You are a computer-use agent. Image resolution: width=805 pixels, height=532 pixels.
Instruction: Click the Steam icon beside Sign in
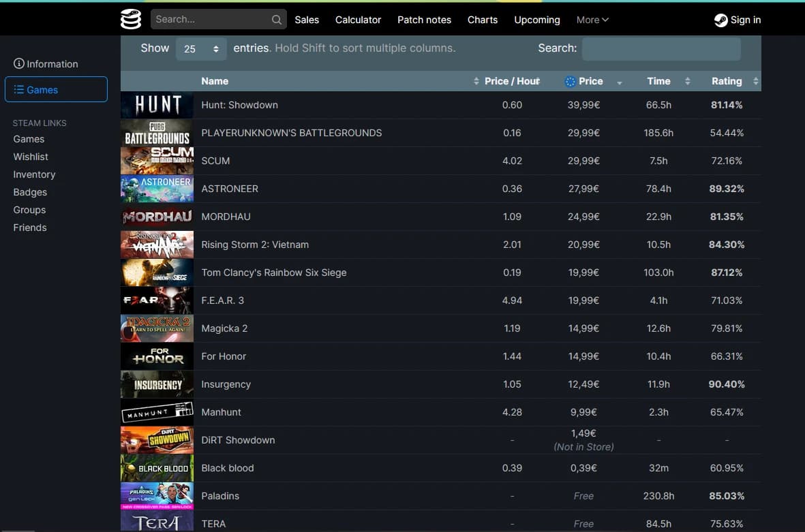[720, 20]
